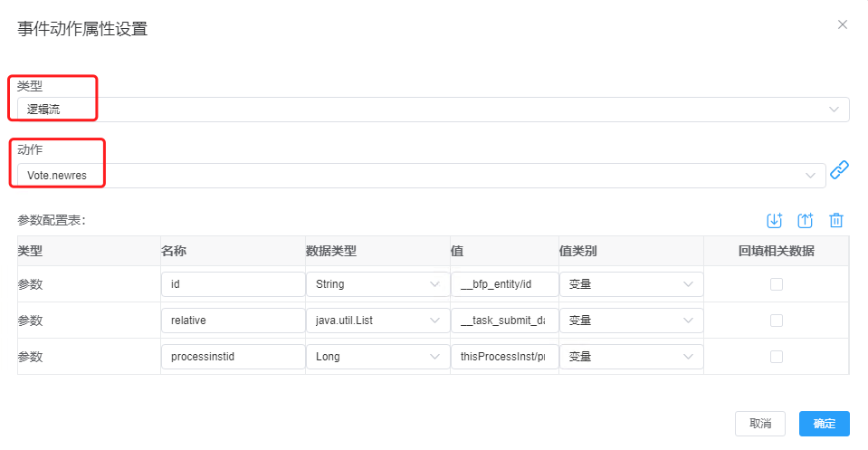Check 回填相关数据 box for the processinstid row

point(776,357)
